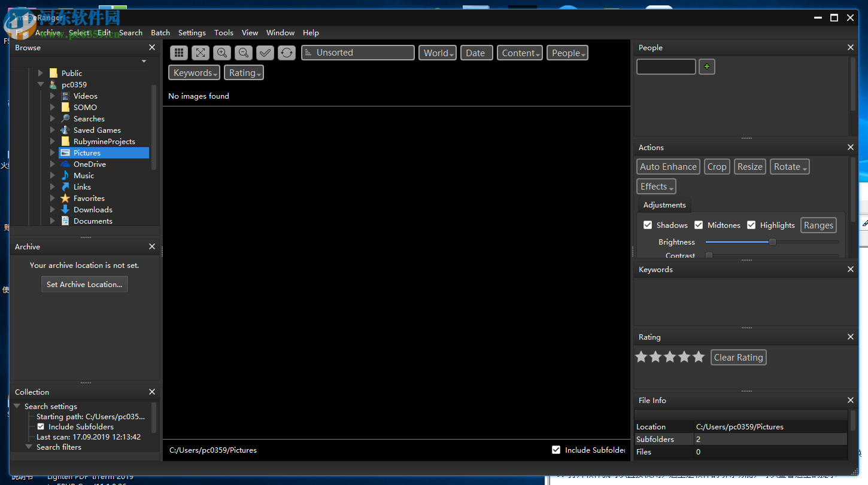Toggle Include Subfolders below the image area
The height and width of the screenshot is (485, 868).
tap(556, 450)
